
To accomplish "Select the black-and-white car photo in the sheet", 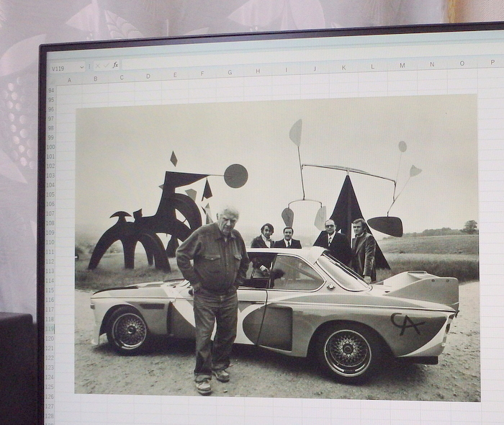I will (x=277, y=248).
